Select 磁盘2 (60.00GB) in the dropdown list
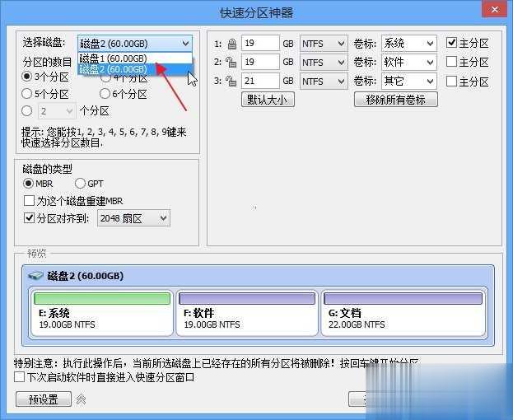 click(x=135, y=69)
